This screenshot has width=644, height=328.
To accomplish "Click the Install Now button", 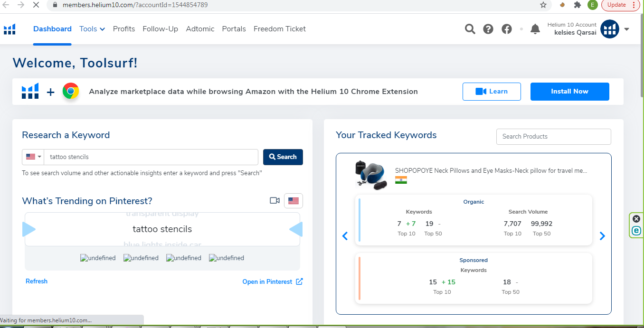I will (x=569, y=92).
